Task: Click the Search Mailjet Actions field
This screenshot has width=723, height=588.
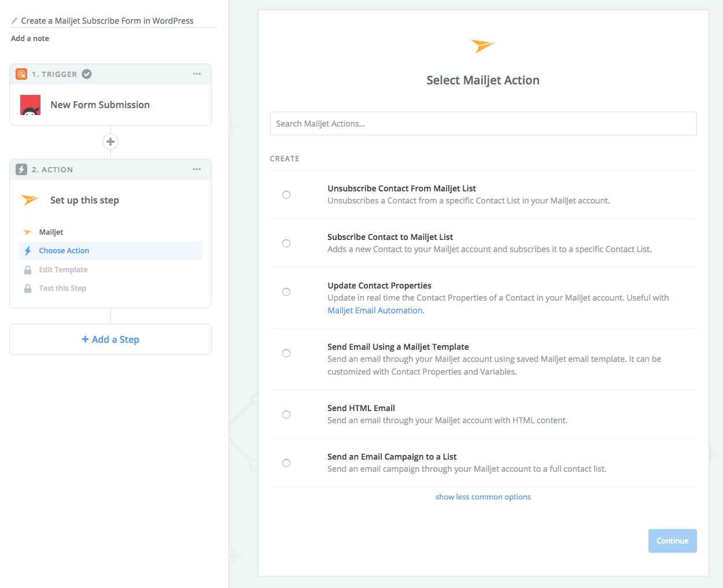Action: click(x=483, y=124)
